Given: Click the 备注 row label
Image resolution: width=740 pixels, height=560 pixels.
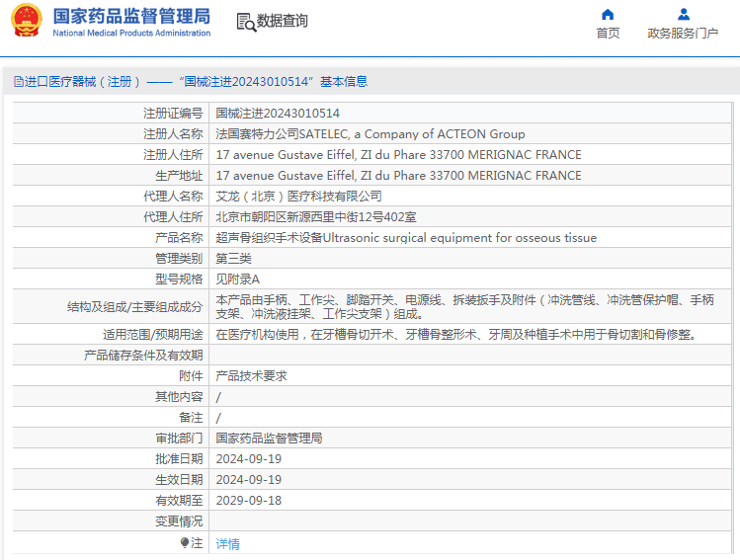Looking at the screenshot, I should [x=191, y=418].
